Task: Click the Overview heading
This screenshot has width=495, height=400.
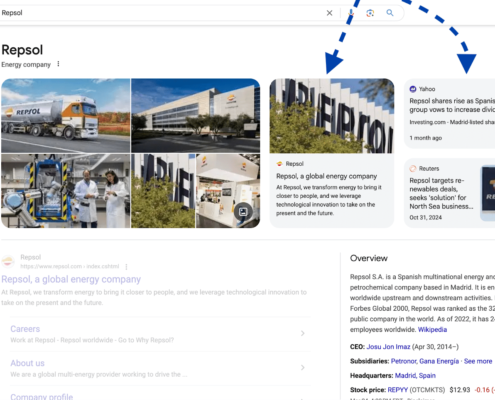Action: pos(369,258)
